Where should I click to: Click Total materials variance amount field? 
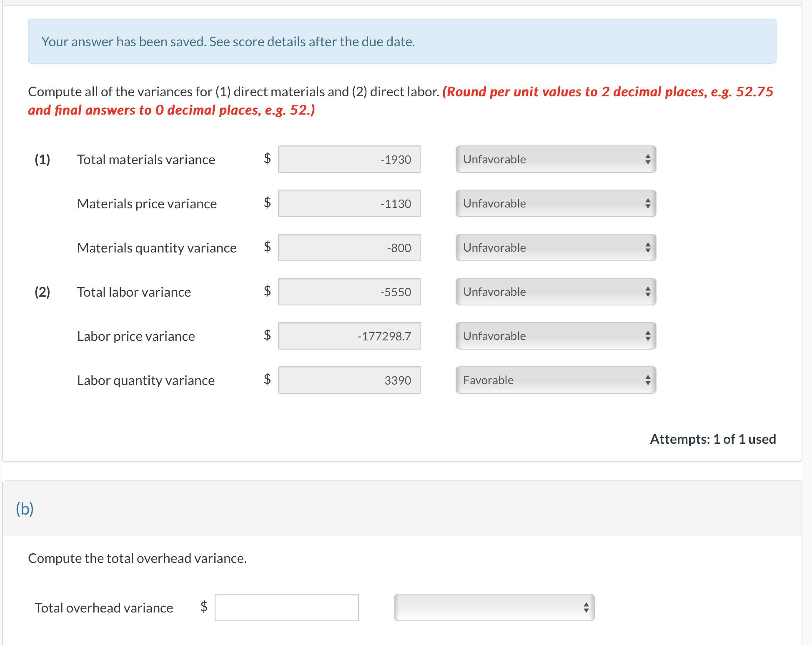(349, 159)
